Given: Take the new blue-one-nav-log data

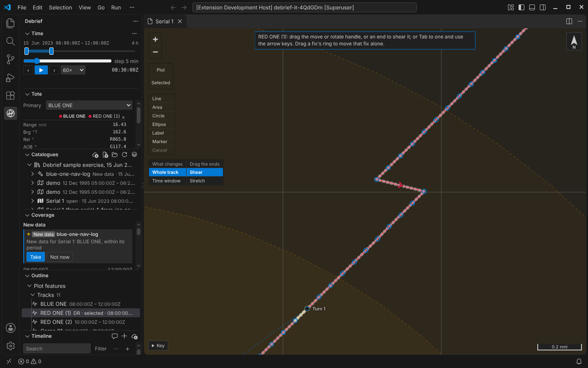Looking at the screenshot, I should 36,257.
